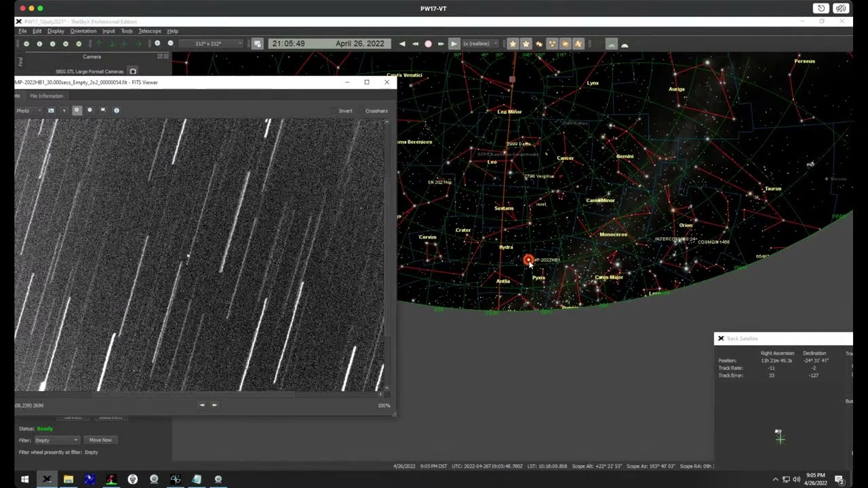Show hidden system tray icons

pos(775,479)
